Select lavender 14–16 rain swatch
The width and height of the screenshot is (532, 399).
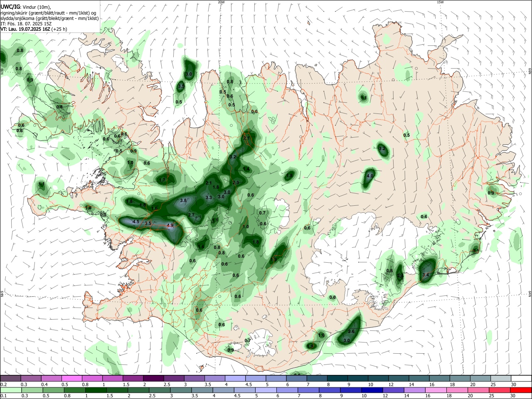tap(414, 390)
